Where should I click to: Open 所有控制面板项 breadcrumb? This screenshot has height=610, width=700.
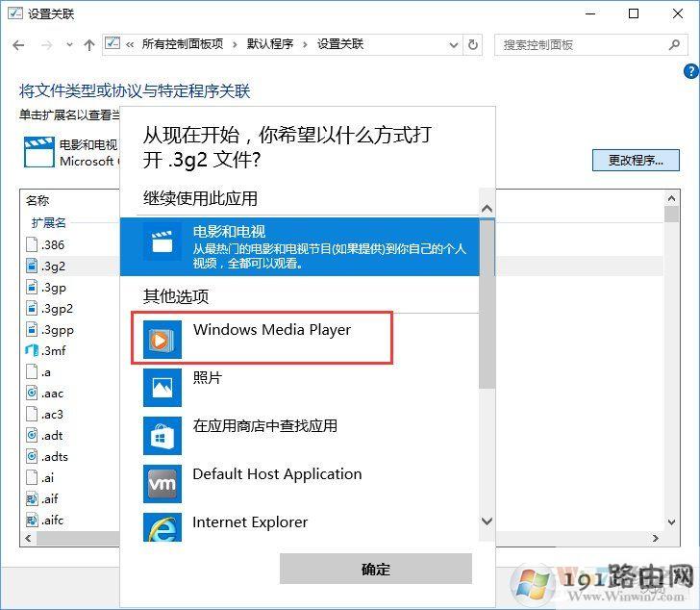[183, 44]
